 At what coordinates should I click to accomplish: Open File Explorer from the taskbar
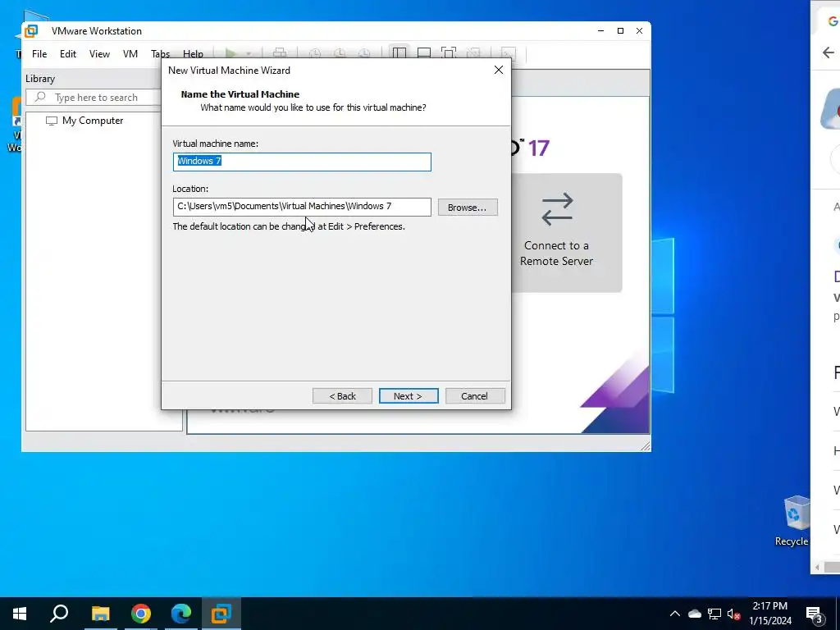coord(100,614)
